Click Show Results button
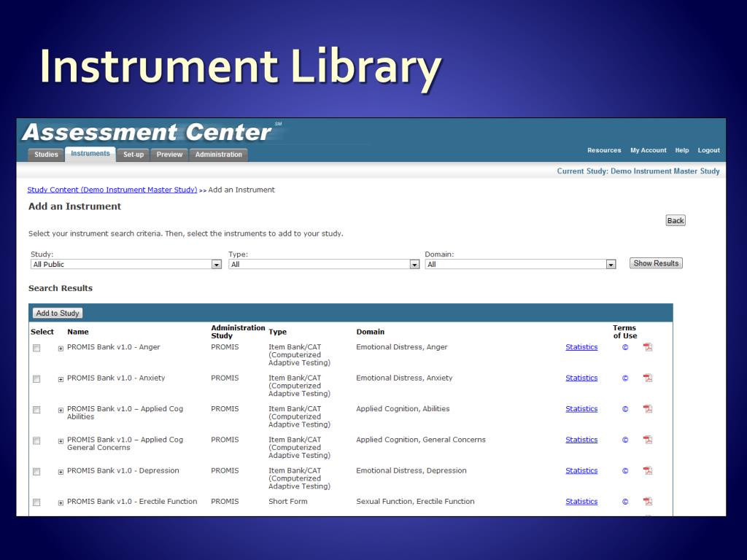Viewport: 747px width, 560px height. 656,263
